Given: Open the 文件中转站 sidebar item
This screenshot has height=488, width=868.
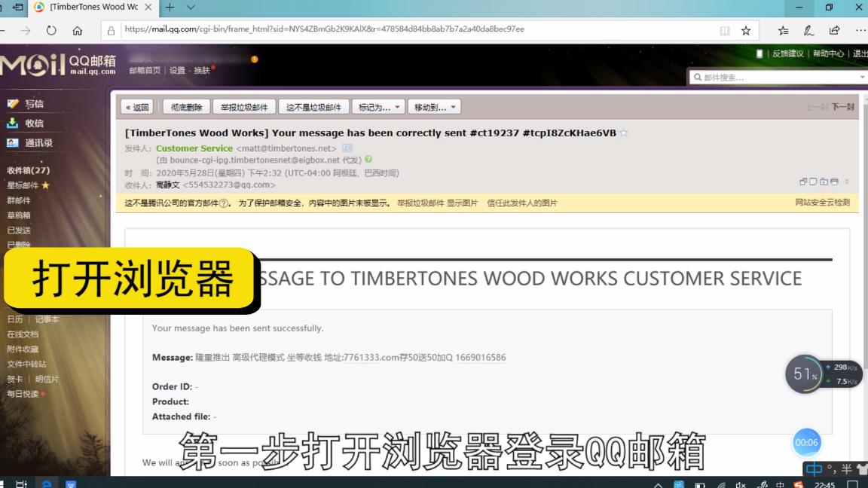Looking at the screenshot, I should [x=26, y=364].
